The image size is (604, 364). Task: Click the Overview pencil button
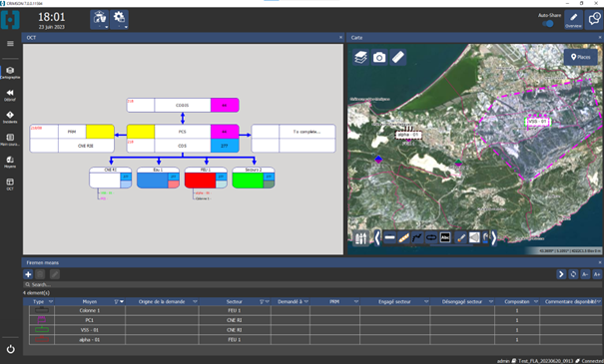(573, 20)
